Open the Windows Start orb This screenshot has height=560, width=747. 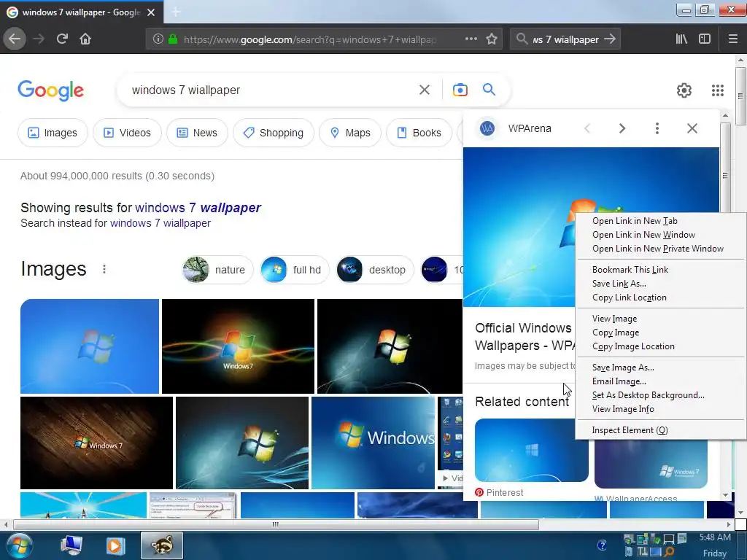[20, 545]
